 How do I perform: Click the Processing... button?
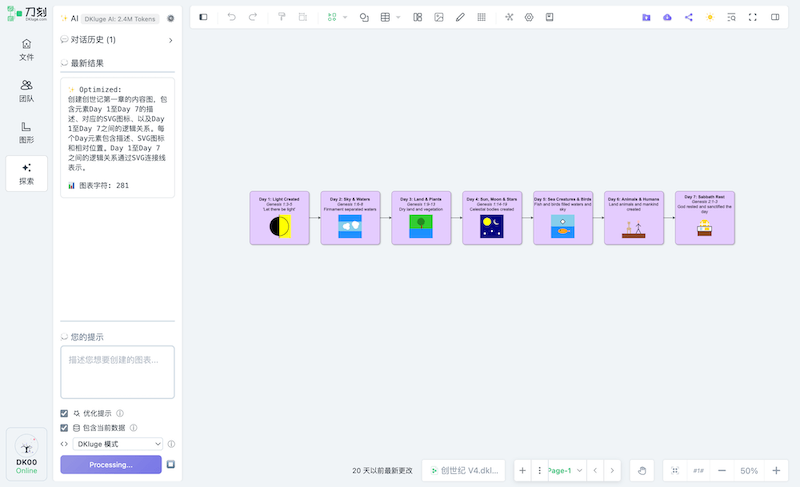click(x=110, y=464)
